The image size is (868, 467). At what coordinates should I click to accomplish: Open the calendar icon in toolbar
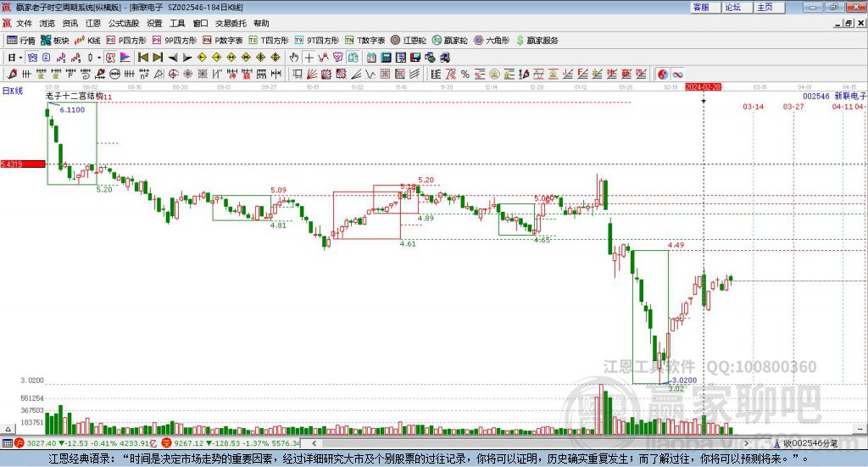tap(371, 58)
